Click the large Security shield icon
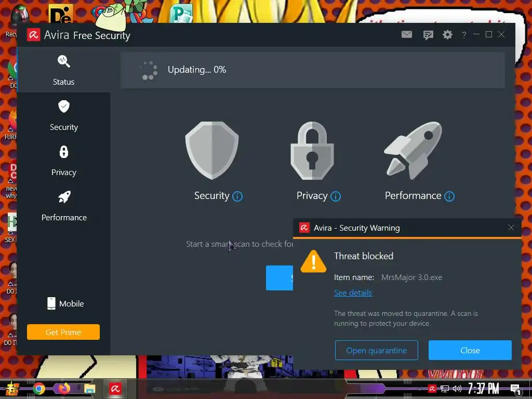The width and height of the screenshot is (532, 399). pyautogui.click(x=212, y=150)
